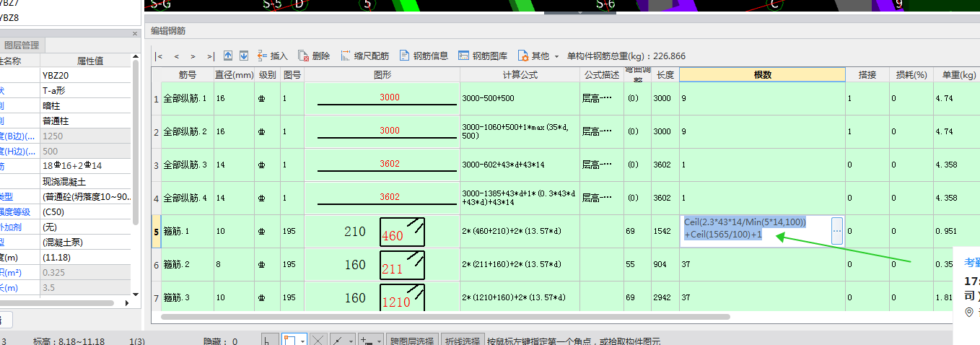
Task: Click 折线选择 button
Action: point(461,340)
